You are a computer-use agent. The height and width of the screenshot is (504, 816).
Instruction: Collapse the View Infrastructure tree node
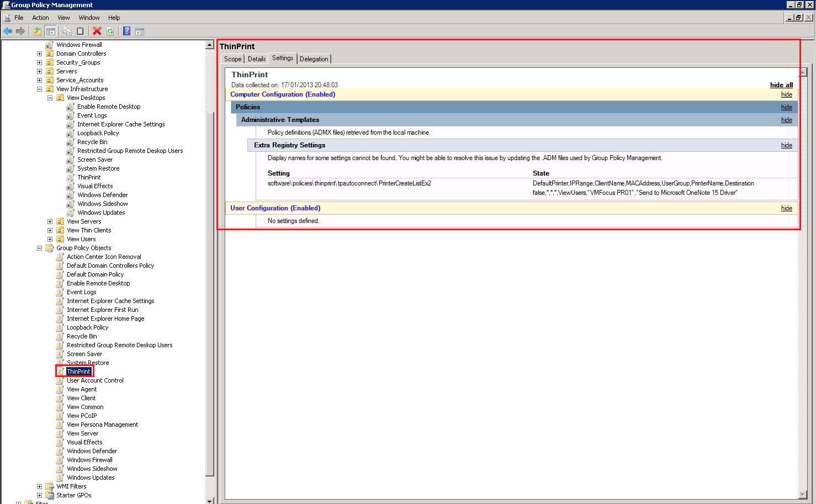pyautogui.click(x=39, y=89)
